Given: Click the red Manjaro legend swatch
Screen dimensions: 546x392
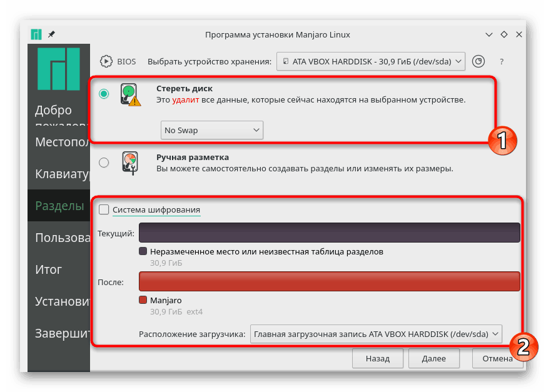Looking at the screenshot, I should pyautogui.click(x=143, y=300).
